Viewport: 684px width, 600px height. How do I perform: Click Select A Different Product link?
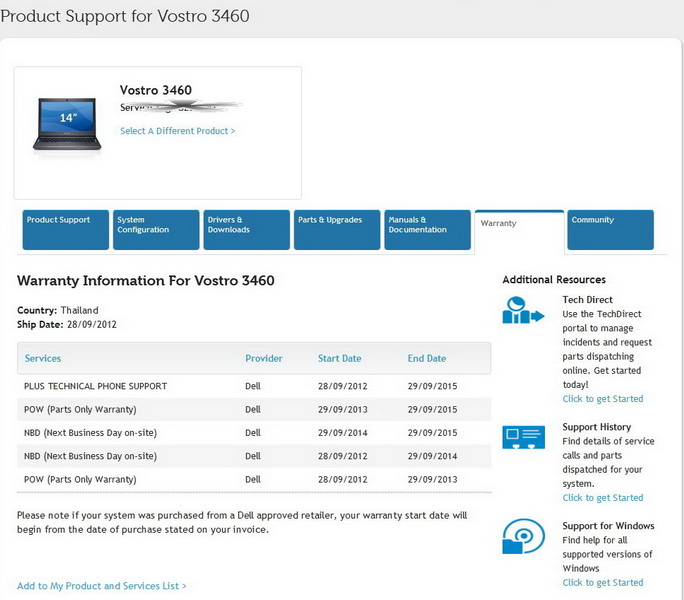178,131
